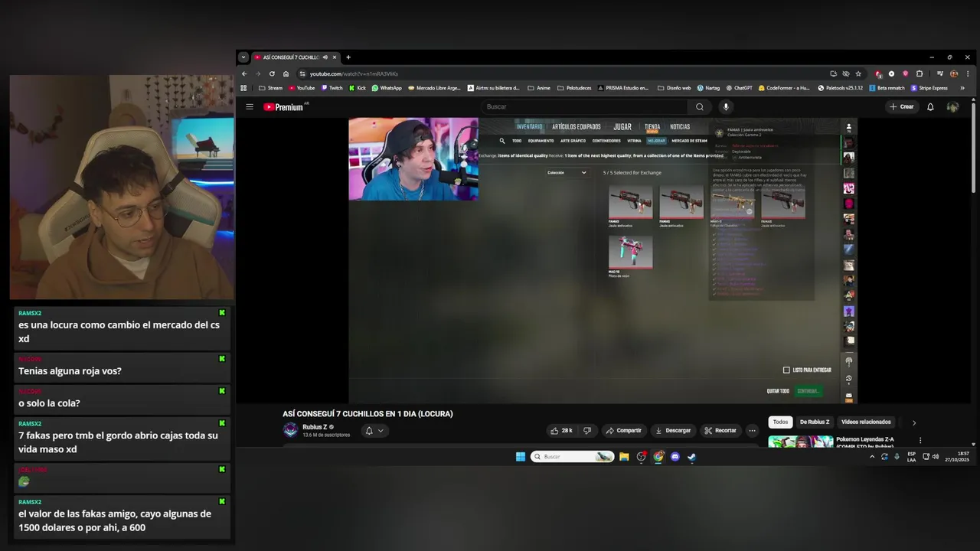Show hidden system tray icons
Screen dimensions: 980x551
pos(872,457)
